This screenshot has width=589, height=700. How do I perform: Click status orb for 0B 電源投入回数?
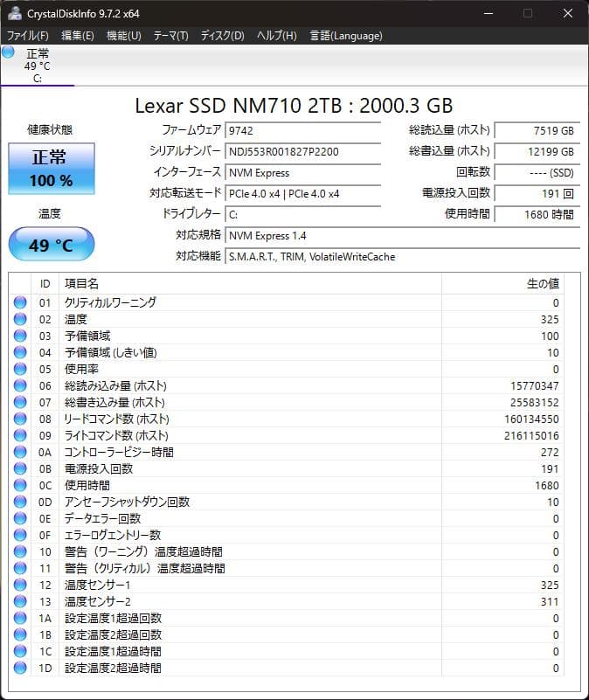20,468
